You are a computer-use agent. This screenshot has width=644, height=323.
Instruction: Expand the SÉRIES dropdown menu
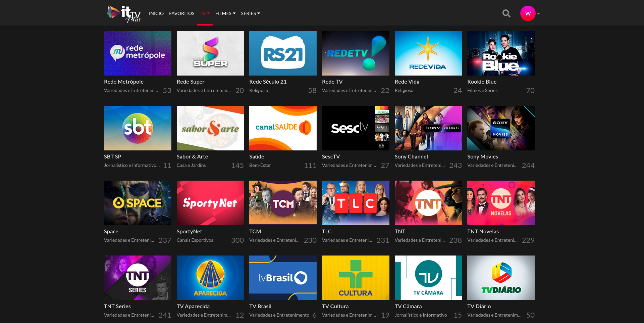coord(251,13)
